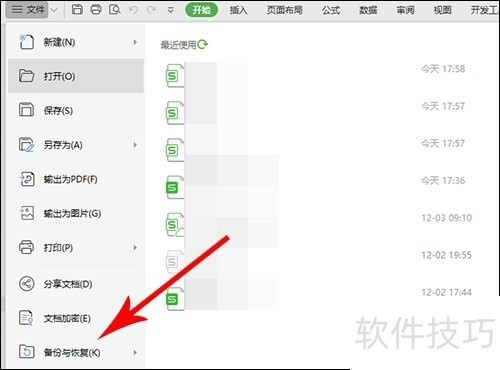Expand the 打印(P) submenu arrow
This screenshot has width=500, height=370.
coord(135,247)
